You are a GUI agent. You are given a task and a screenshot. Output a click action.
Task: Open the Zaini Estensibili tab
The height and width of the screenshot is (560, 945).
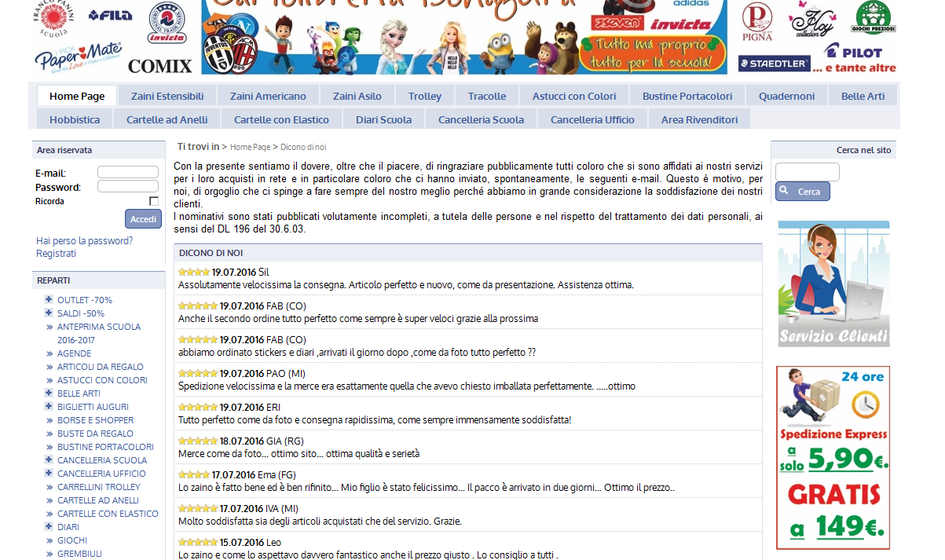click(167, 96)
